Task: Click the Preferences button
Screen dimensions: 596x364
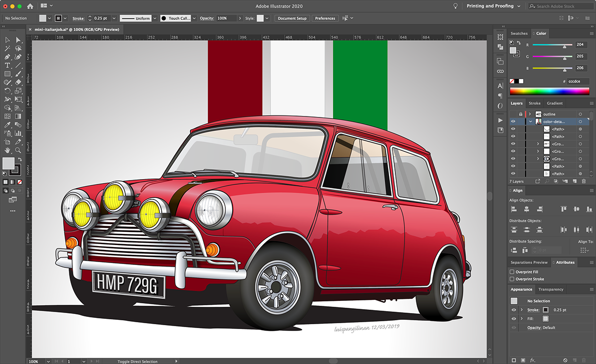Action: (x=325, y=18)
